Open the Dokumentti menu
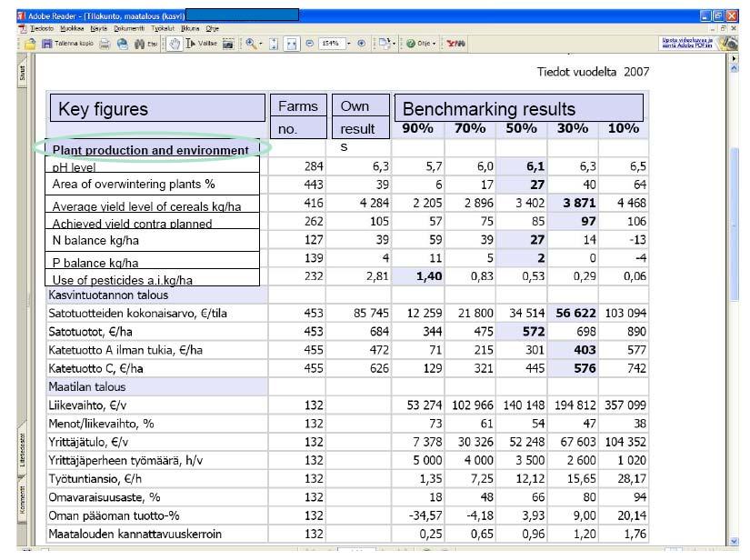The image size is (750, 560). coord(129,29)
